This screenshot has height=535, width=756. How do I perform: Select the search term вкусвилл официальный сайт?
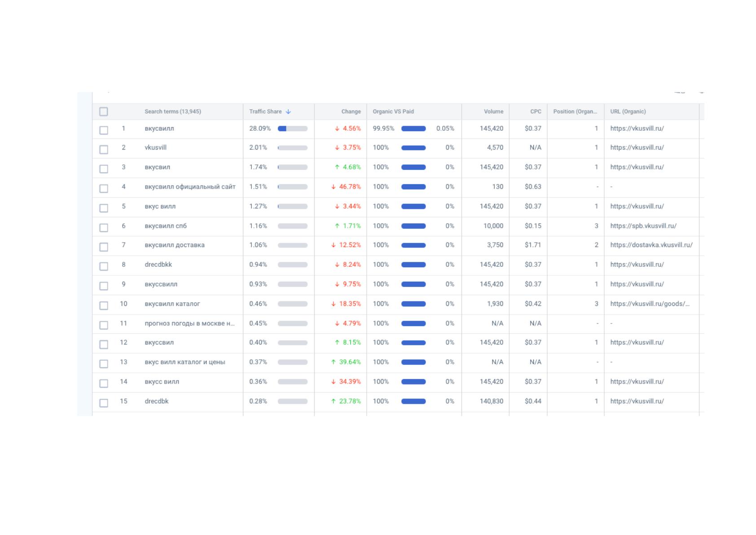coord(190,187)
